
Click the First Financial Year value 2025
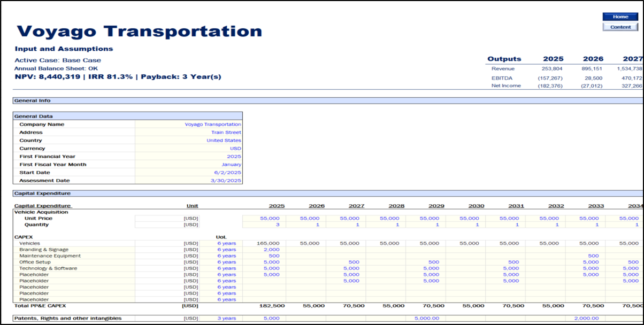pyautogui.click(x=188, y=157)
